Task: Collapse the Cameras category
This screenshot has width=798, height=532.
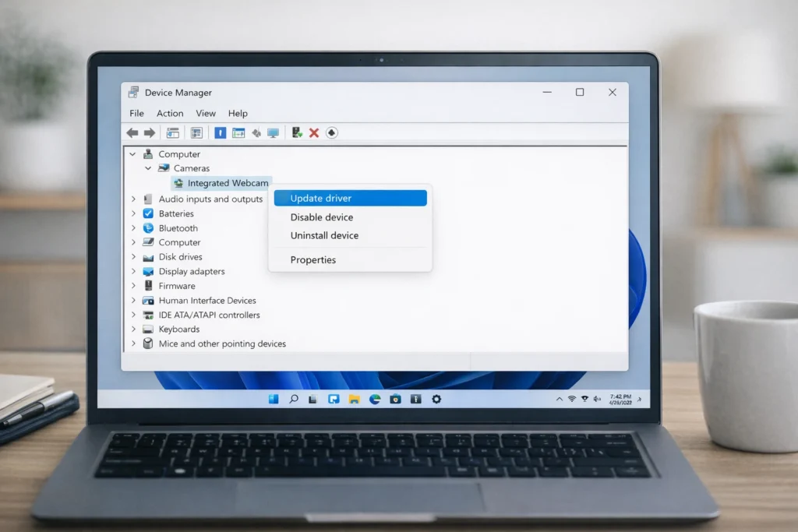Action: (x=148, y=168)
